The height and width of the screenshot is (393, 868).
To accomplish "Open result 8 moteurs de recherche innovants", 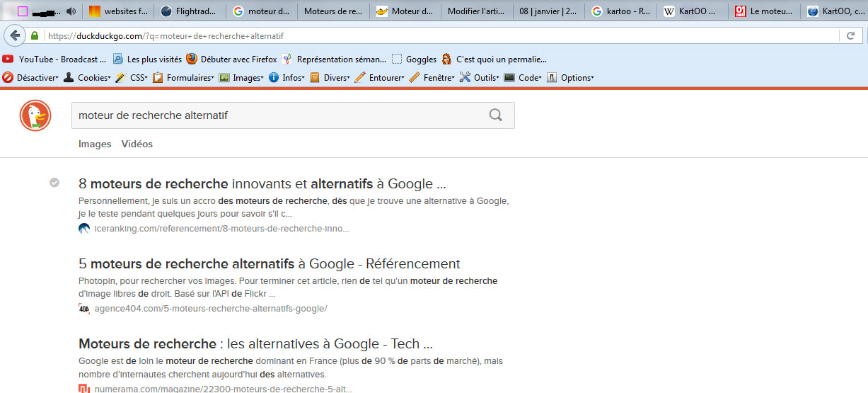I will pyautogui.click(x=262, y=184).
